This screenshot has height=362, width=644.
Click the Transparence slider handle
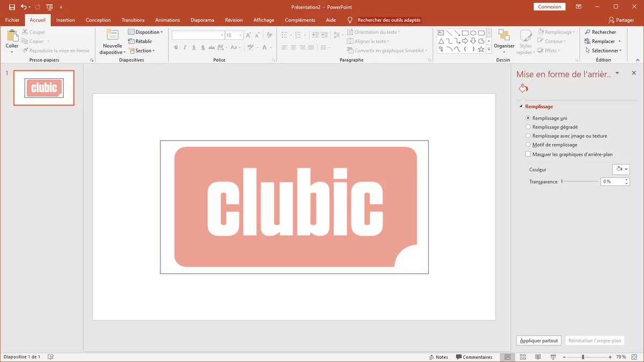pos(562,182)
